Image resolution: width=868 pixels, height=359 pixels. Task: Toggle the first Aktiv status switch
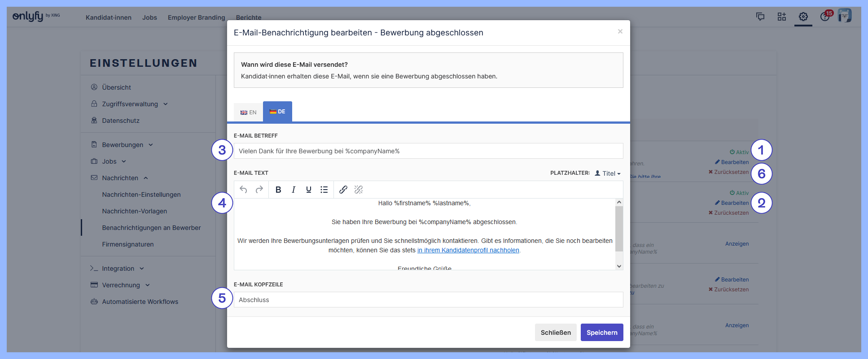click(x=739, y=152)
